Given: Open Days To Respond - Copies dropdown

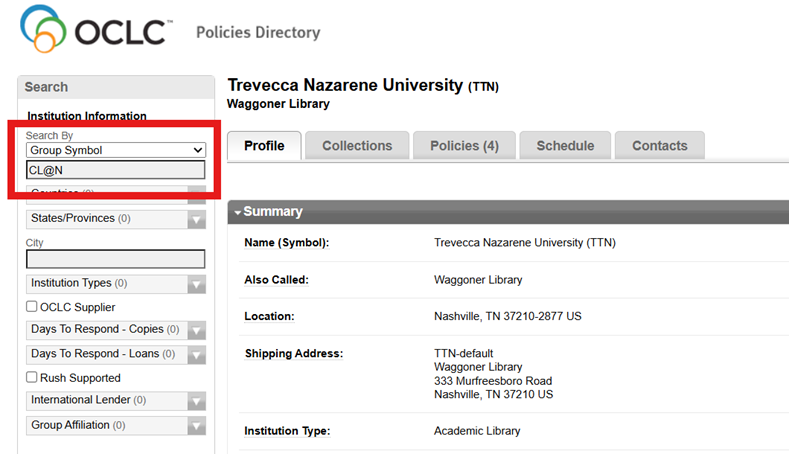Looking at the screenshot, I should pos(197,330).
